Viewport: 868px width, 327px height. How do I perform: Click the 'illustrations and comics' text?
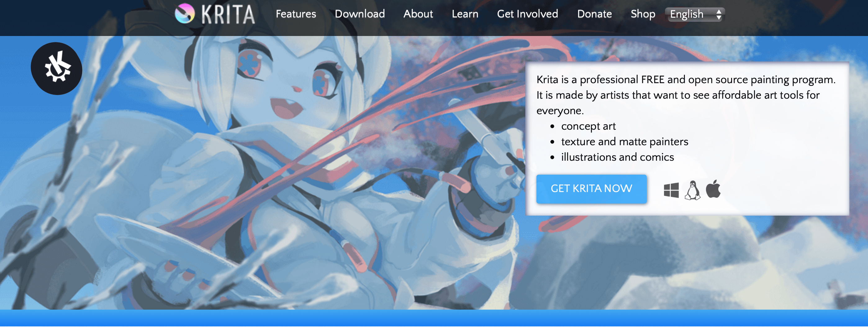click(617, 157)
